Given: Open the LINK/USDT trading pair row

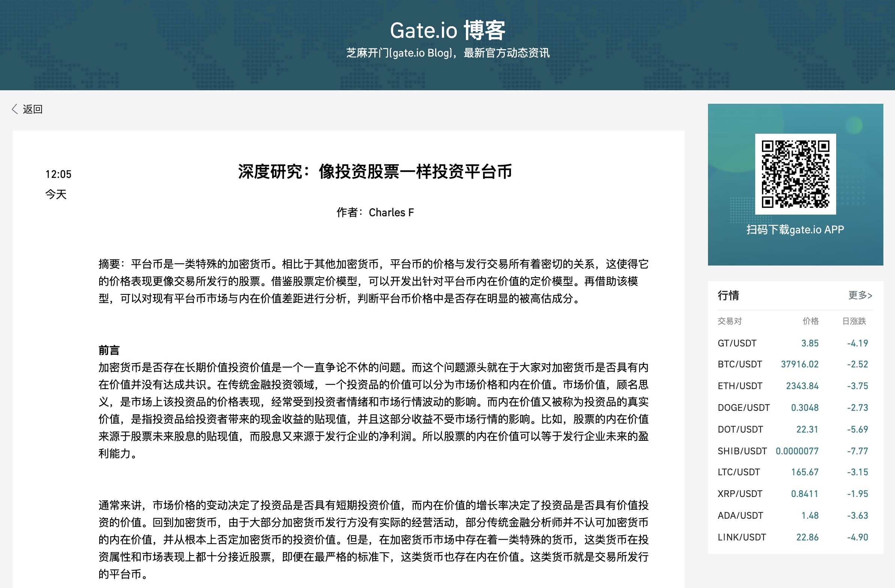Looking at the screenshot, I should pyautogui.click(x=795, y=537).
